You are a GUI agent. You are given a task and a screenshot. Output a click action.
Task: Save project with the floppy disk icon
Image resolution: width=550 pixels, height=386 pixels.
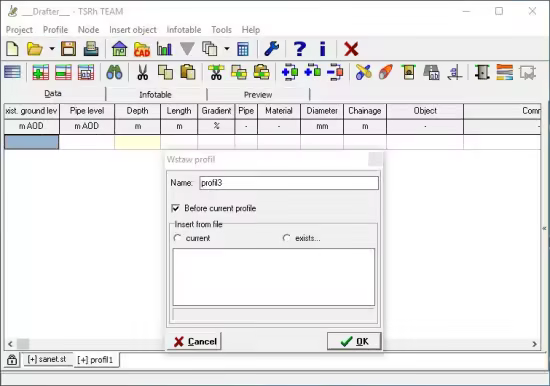pyautogui.click(x=68, y=49)
